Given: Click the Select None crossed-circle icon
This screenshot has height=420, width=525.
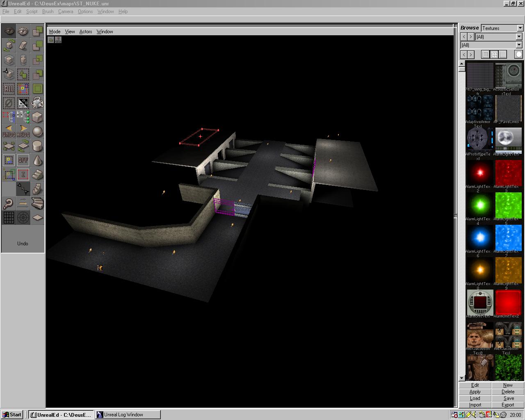Looking at the screenshot, I should point(9,103).
